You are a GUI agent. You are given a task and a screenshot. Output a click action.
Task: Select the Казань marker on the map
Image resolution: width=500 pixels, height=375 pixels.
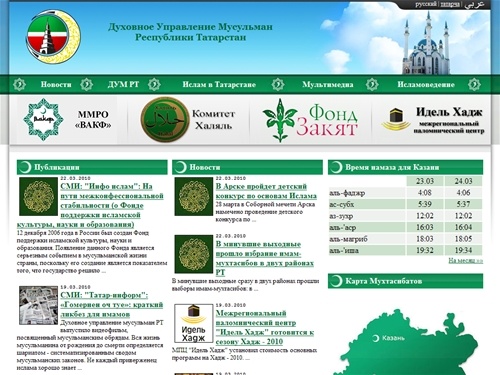coord(376,338)
